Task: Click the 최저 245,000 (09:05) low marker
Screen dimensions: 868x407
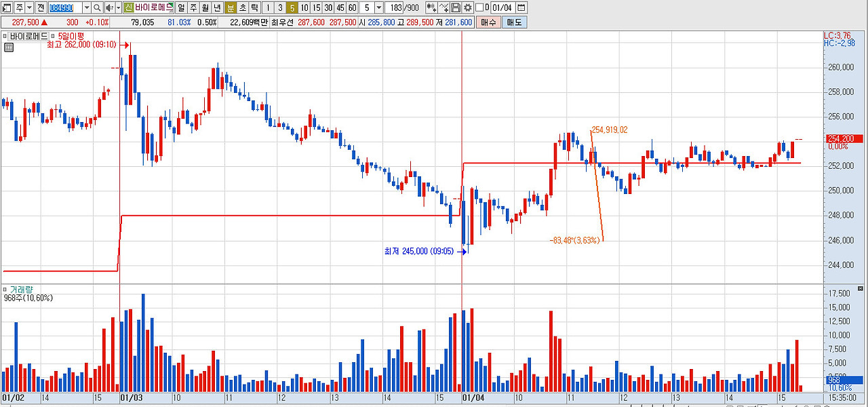Action: [x=419, y=251]
